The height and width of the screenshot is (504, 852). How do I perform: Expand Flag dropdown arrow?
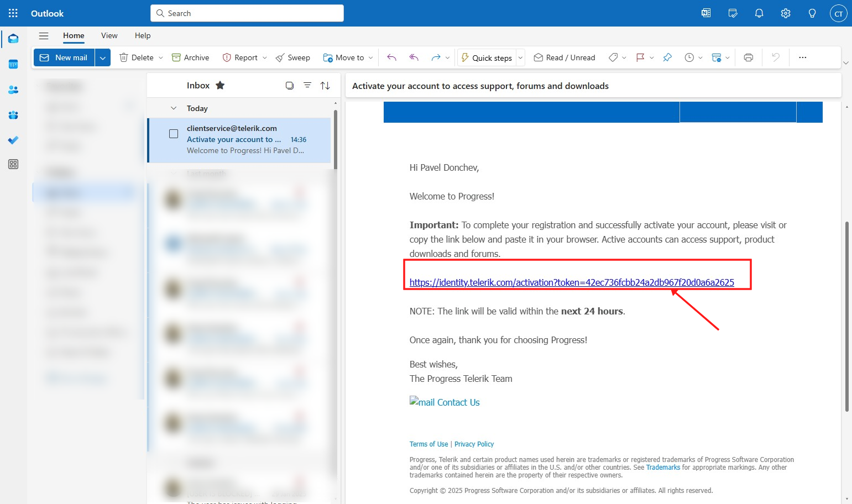click(652, 57)
